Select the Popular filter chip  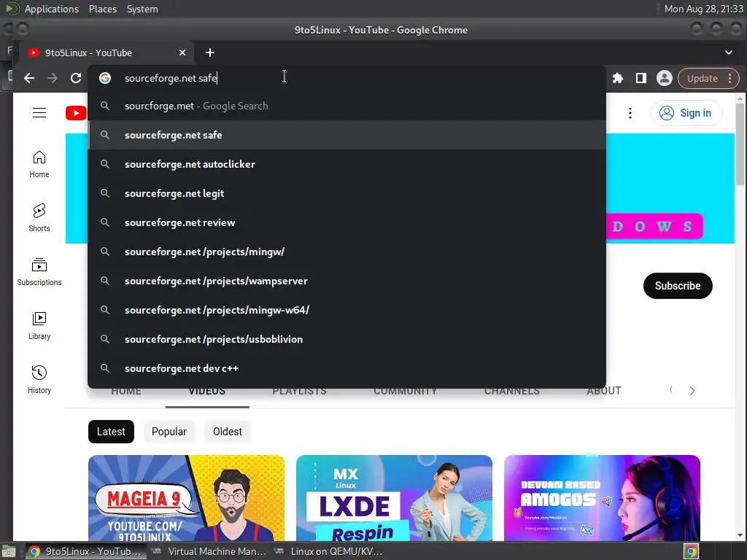[x=169, y=432]
